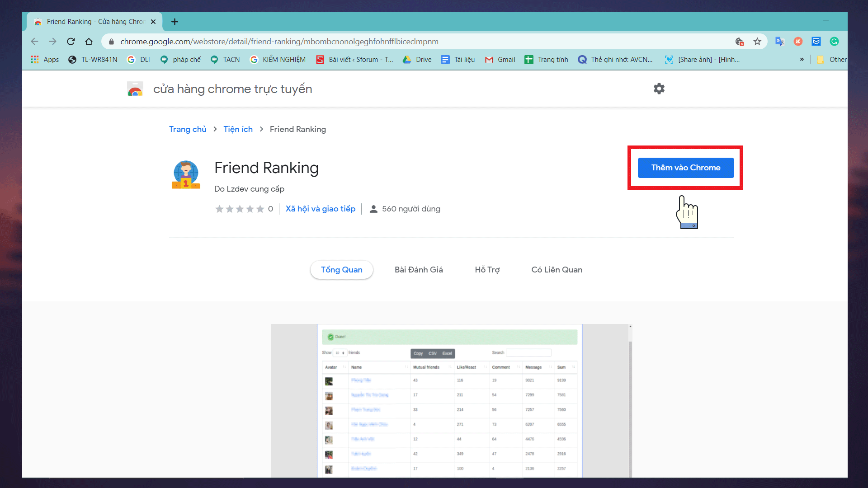Open DLI bookmark
Image resolution: width=868 pixels, height=488 pixels.
pyautogui.click(x=138, y=60)
